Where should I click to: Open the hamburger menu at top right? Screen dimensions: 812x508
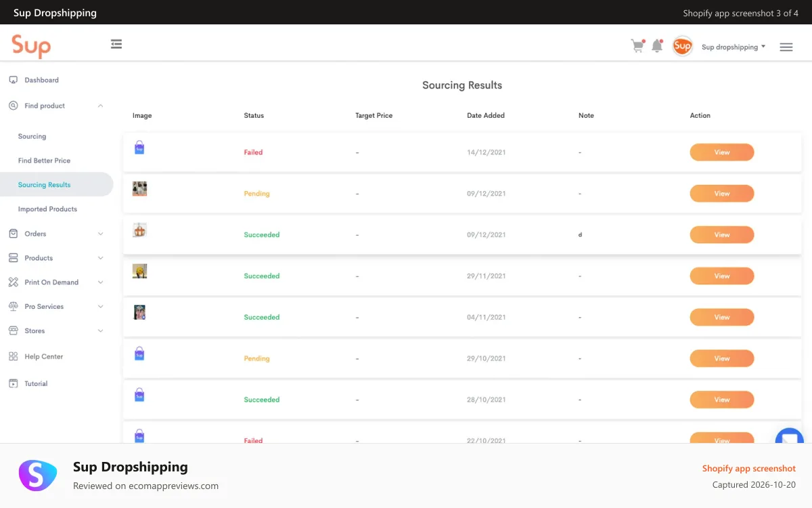pyautogui.click(x=786, y=47)
